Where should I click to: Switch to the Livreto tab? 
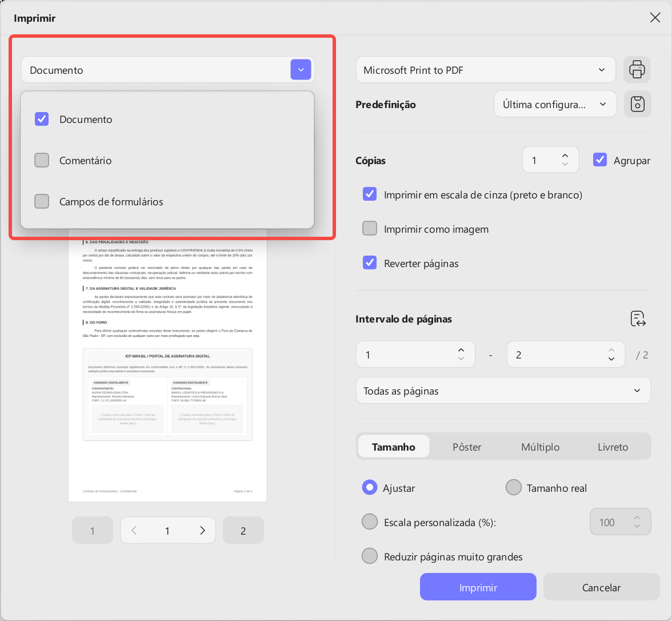pyautogui.click(x=613, y=447)
